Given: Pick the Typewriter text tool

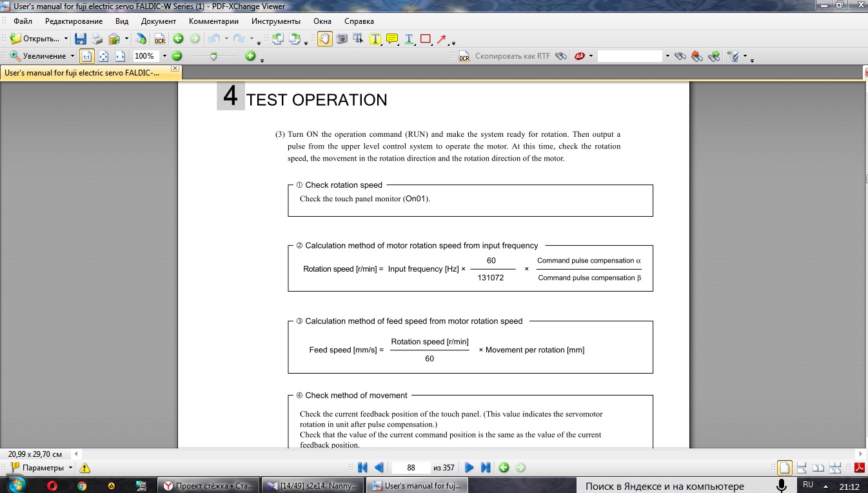Looking at the screenshot, I should (375, 39).
